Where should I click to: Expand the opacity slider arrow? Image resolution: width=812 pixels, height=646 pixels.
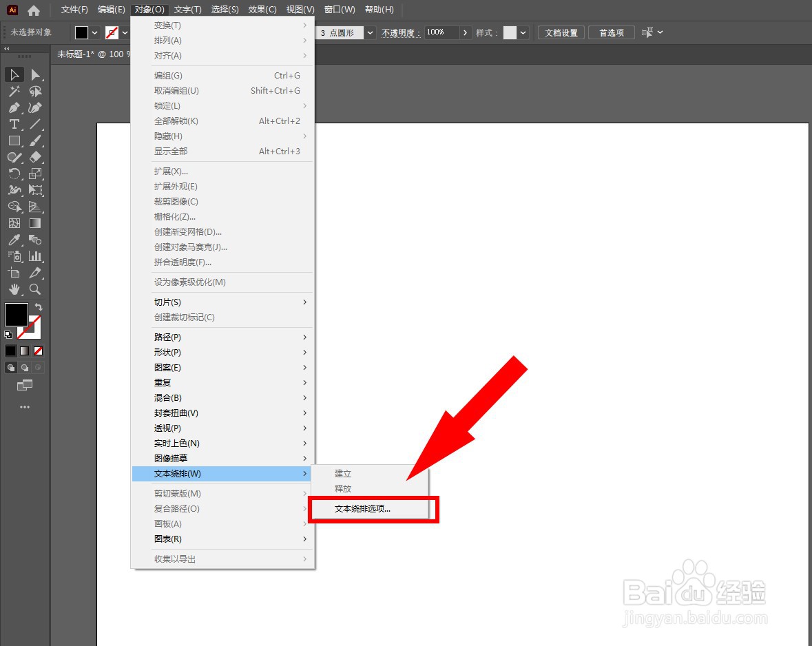[465, 32]
